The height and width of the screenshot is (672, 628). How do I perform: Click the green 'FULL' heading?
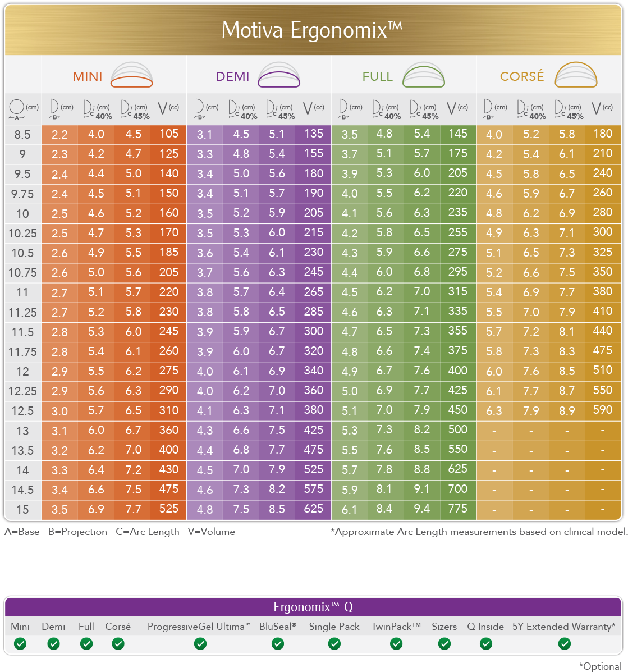coord(377,76)
